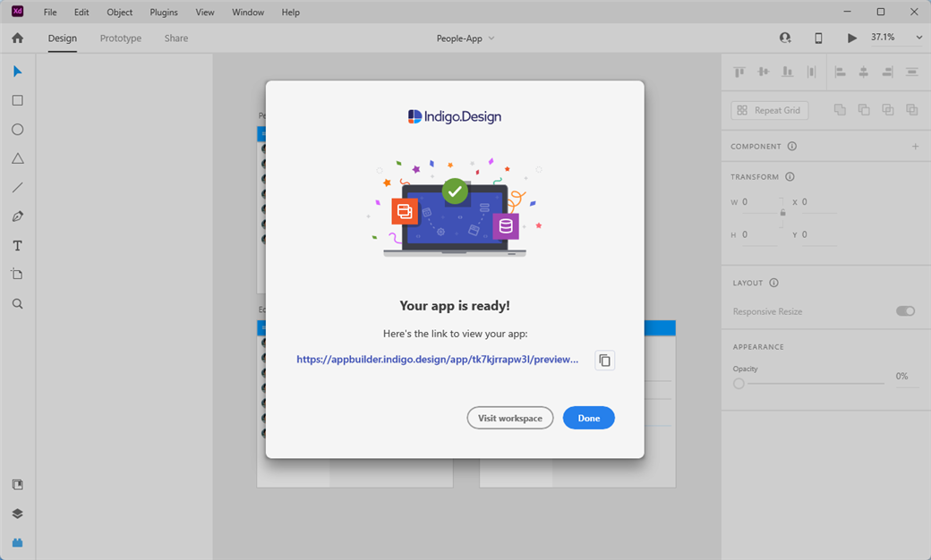The height and width of the screenshot is (560, 931).
Task: Click the Done button
Action: [588, 418]
